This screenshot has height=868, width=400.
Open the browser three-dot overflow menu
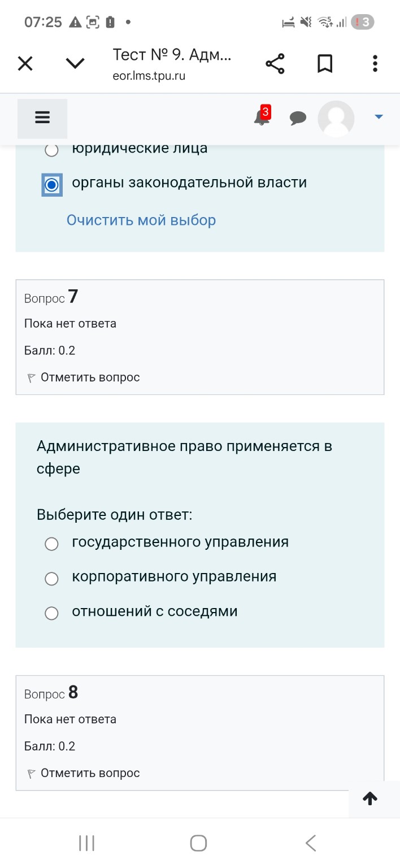tap(374, 63)
